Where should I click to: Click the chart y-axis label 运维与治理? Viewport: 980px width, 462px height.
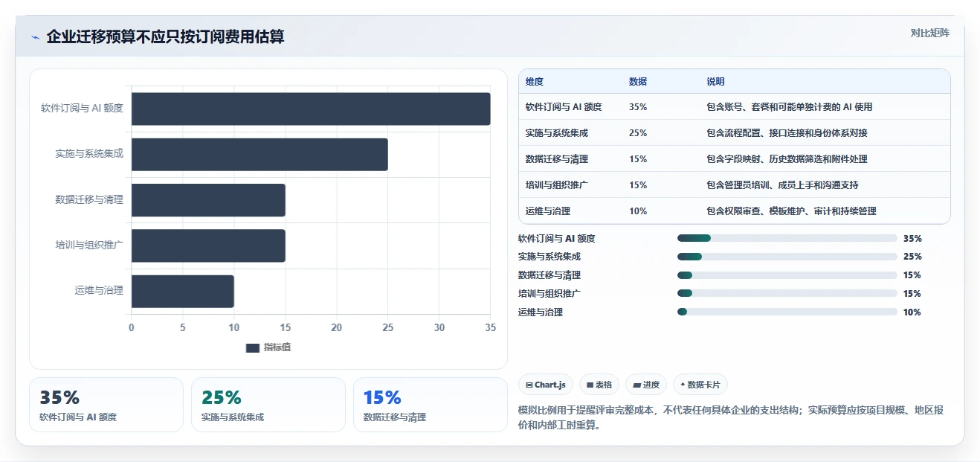pos(99,292)
